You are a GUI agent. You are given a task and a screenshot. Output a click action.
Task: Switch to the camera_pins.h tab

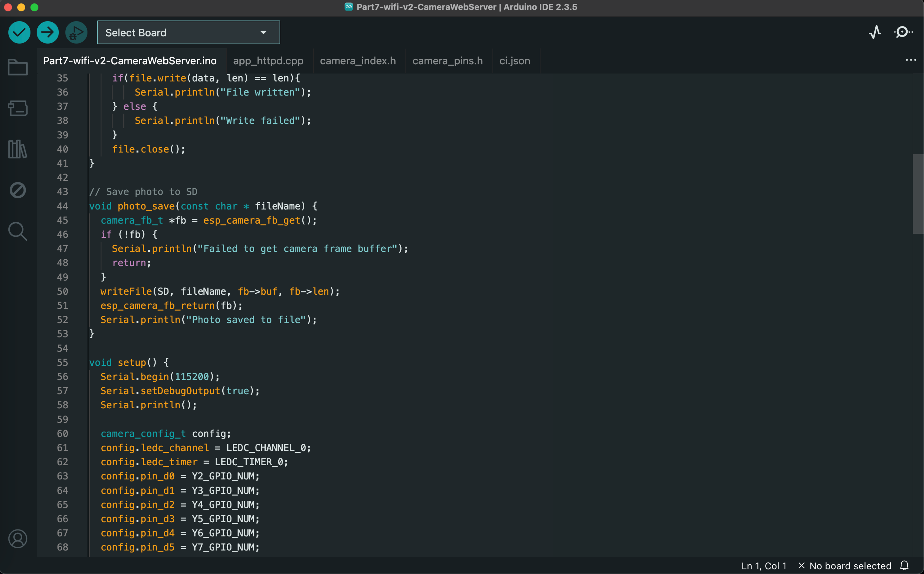pyautogui.click(x=447, y=61)
